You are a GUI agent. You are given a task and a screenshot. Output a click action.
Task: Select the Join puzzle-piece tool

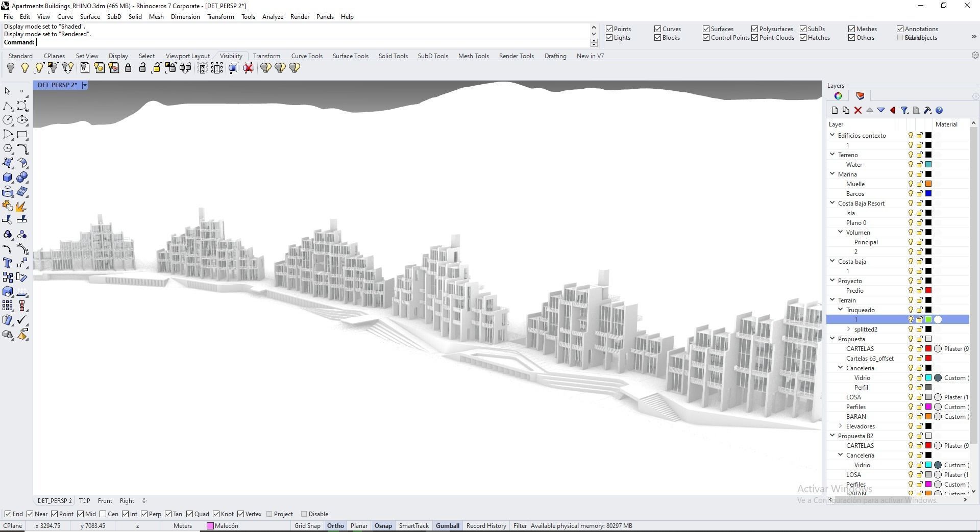[x=8, y=206]
